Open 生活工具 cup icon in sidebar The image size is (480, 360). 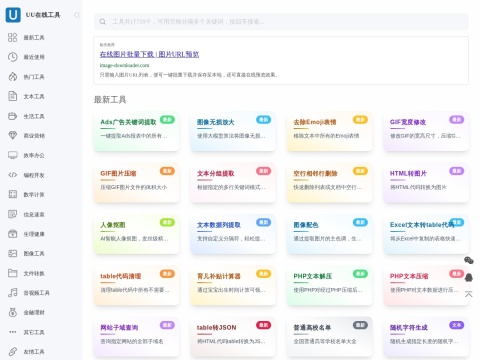(x=13, y=116)
